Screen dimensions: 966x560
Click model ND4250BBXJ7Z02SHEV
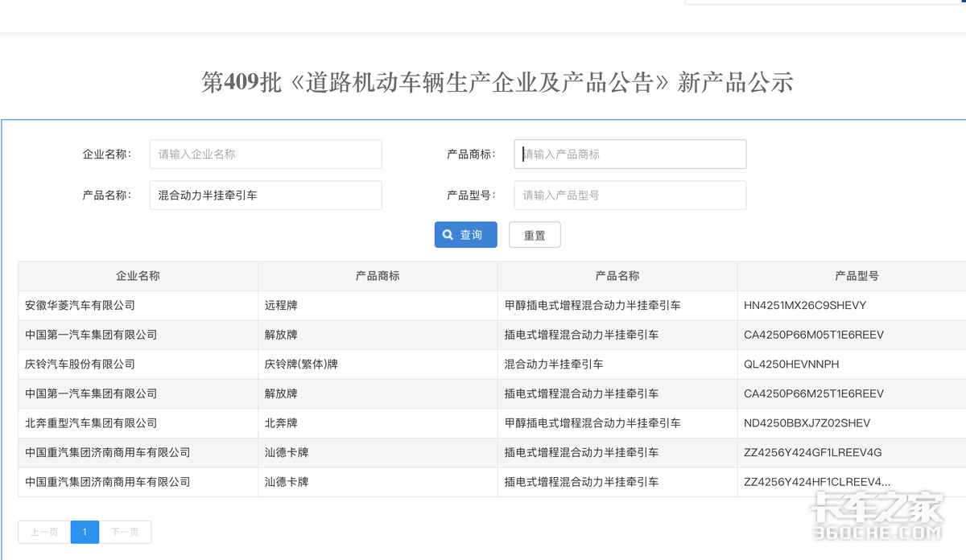coord(807,423)
